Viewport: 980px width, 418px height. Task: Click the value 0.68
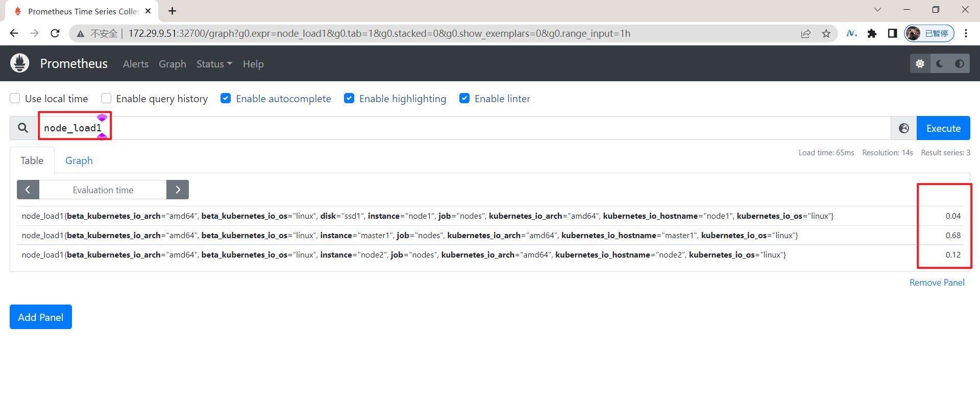tap(953, 236)
